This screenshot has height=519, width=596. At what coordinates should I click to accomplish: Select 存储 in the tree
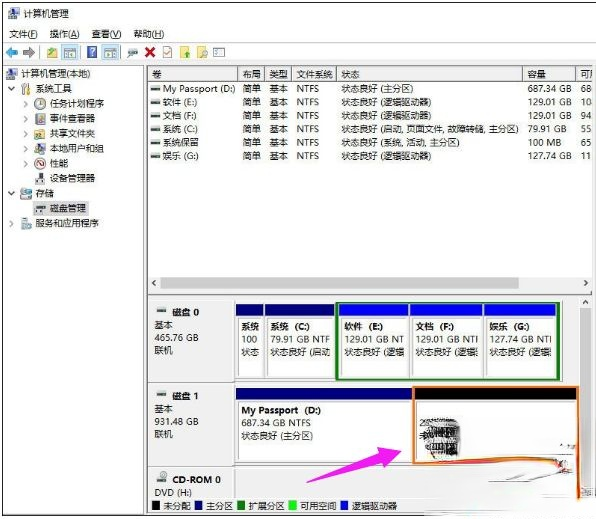coord(44,193)
